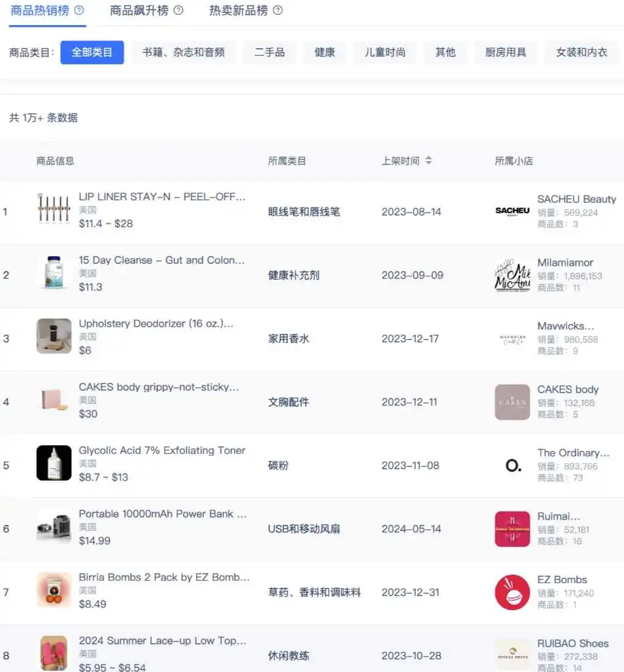Filter by 健康 category
Screen dimensions: 624x672
(325, 52)
